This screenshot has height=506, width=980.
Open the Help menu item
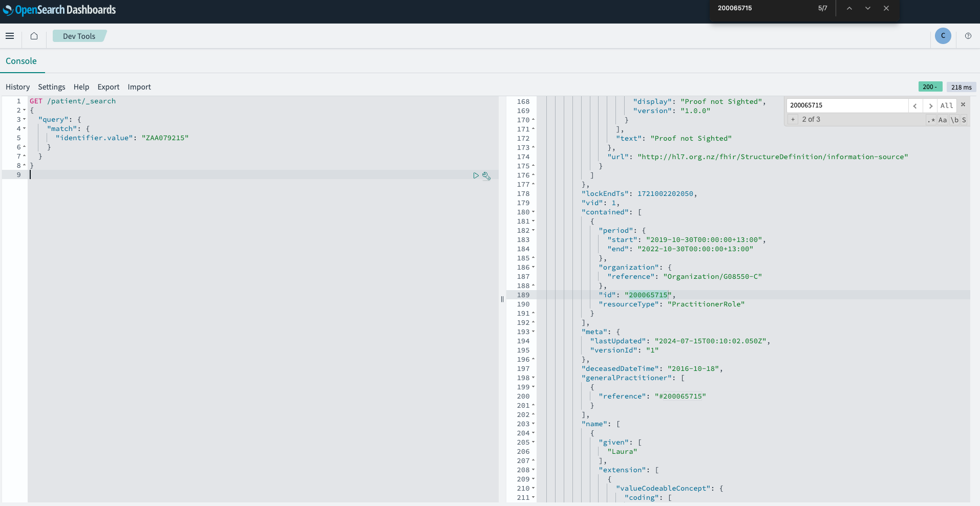click(81, 87)
